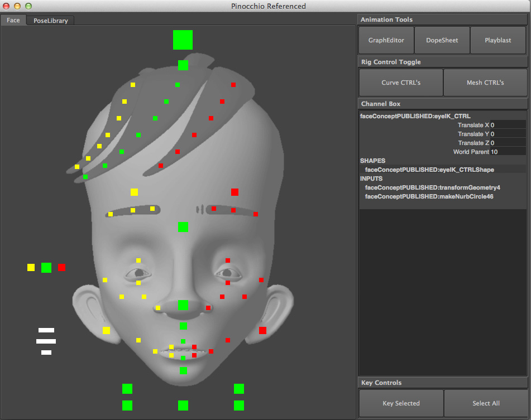Click Select All button
531x420 pixels.
click(x=486, y=403)
